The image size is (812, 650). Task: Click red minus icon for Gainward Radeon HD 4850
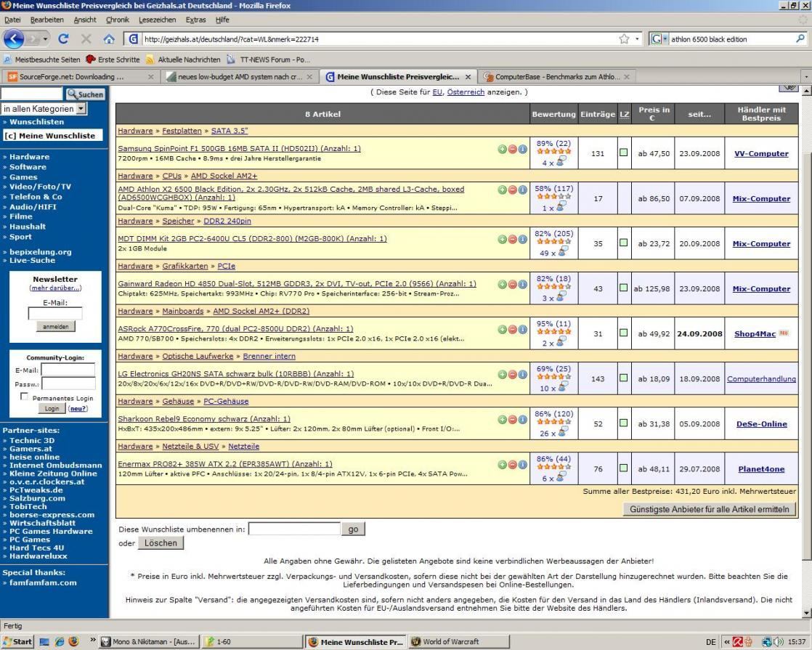click(x=512, y=285)
